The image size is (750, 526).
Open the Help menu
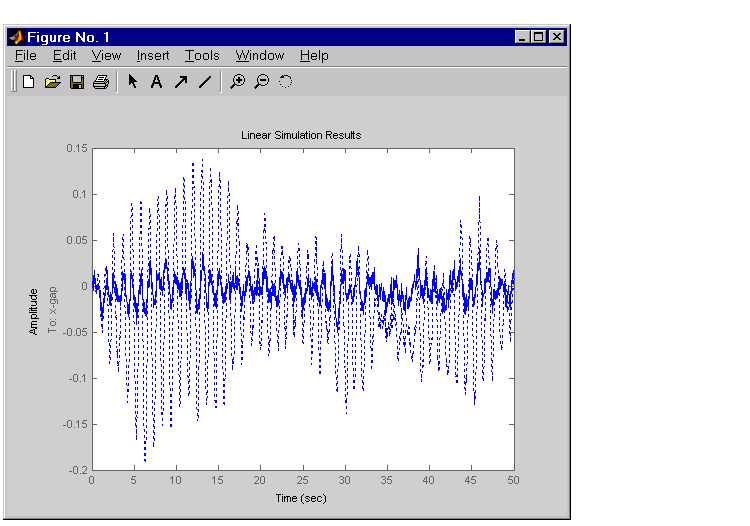click(314, 56)
